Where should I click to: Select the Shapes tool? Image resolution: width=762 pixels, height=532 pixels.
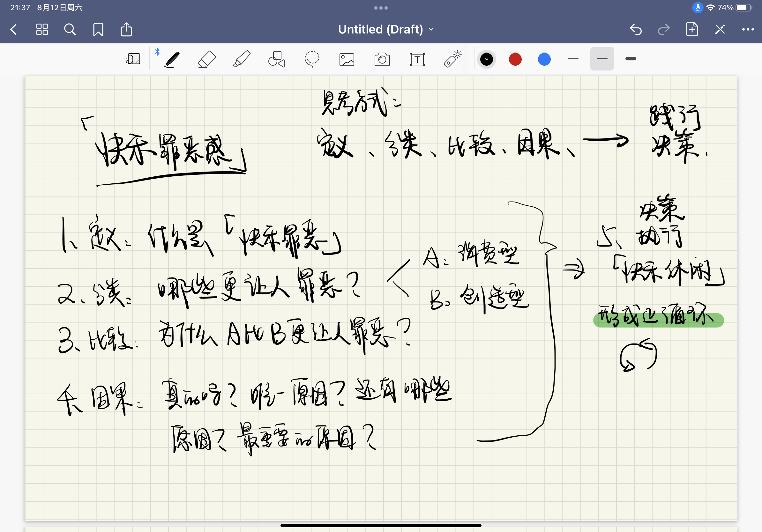276,59
